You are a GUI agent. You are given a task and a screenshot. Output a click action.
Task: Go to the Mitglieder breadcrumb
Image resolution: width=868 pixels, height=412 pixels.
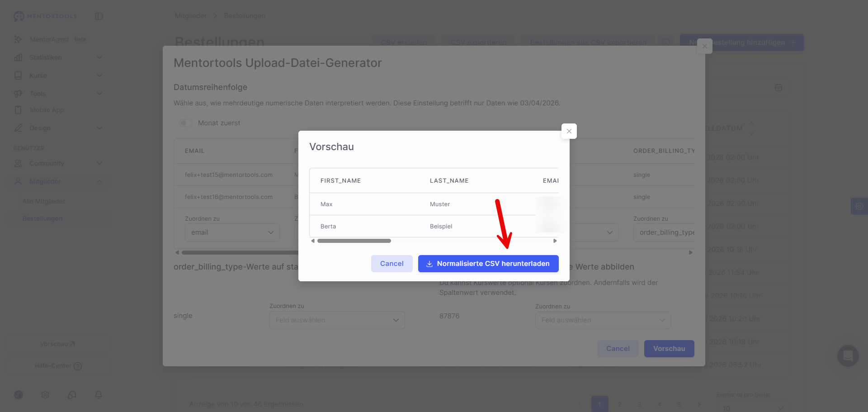191,16
